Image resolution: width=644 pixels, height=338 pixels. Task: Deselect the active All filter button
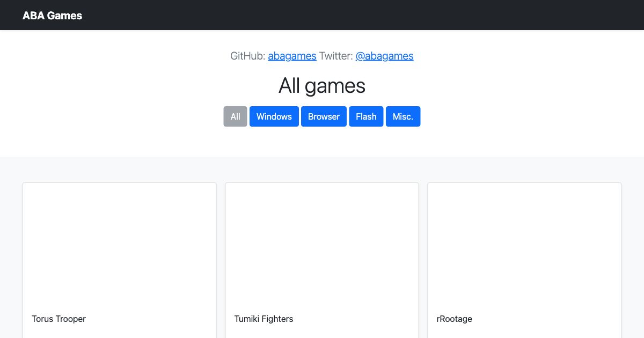point(235,116)
